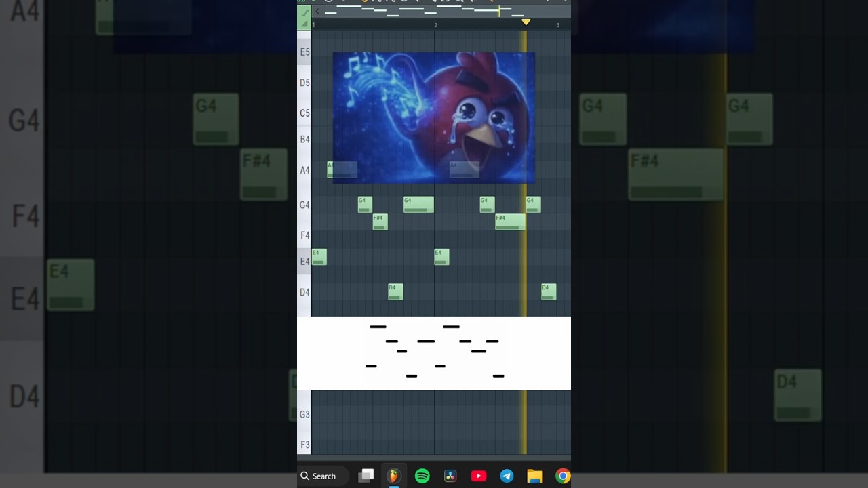Click the G4 piano key
Screen dimensions: 868x488
304,205
